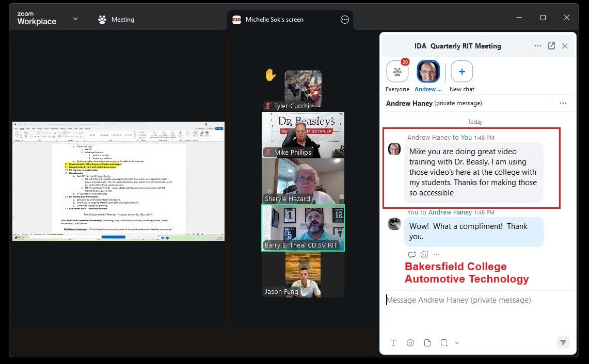This screenshot has height=364, width=589.
Task: Open the text formatting tool in chat toolbar
Action: click(393, 342)
